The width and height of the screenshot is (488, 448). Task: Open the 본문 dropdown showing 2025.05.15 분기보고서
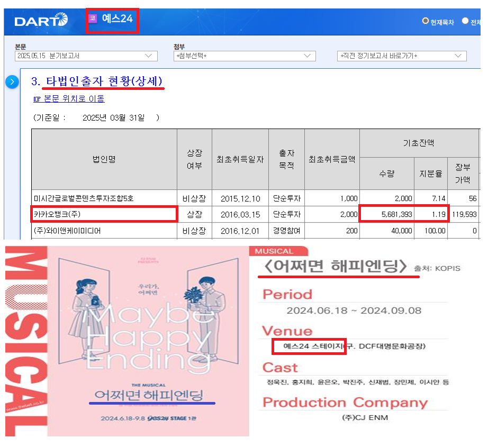pos(86,56)
